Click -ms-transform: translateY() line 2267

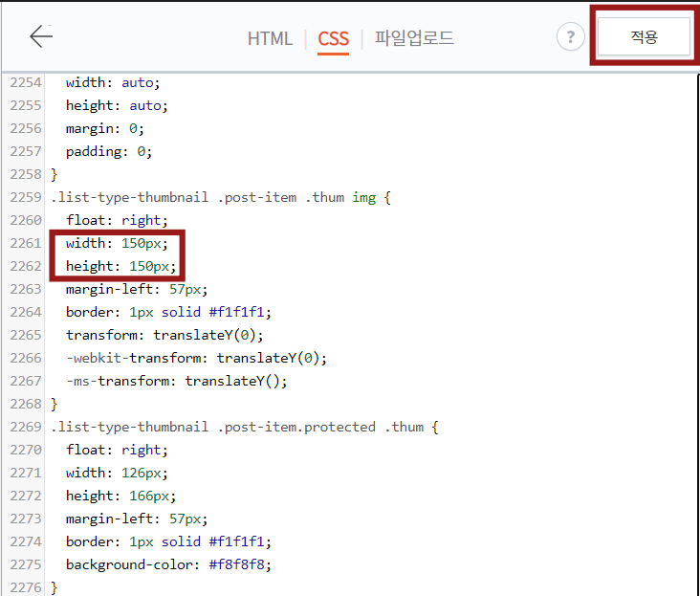click(177, 381)
